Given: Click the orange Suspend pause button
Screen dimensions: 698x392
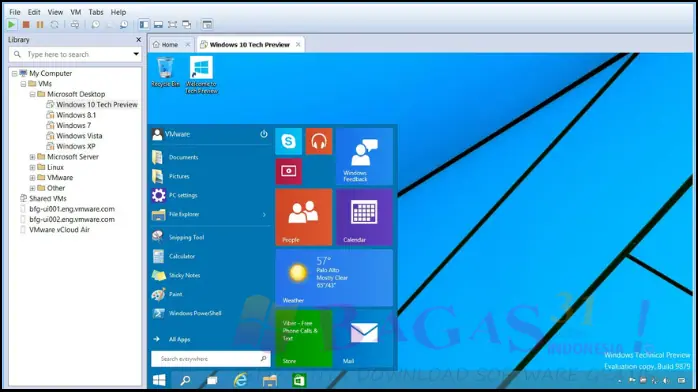Looking at the screenshot, I should pos(40,25).
